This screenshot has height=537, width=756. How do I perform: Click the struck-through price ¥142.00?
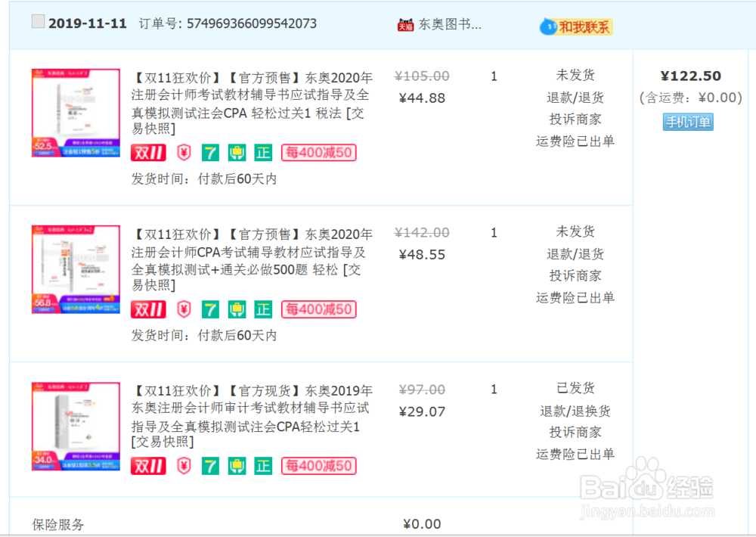pyautogui.click(x=422, y=232)
